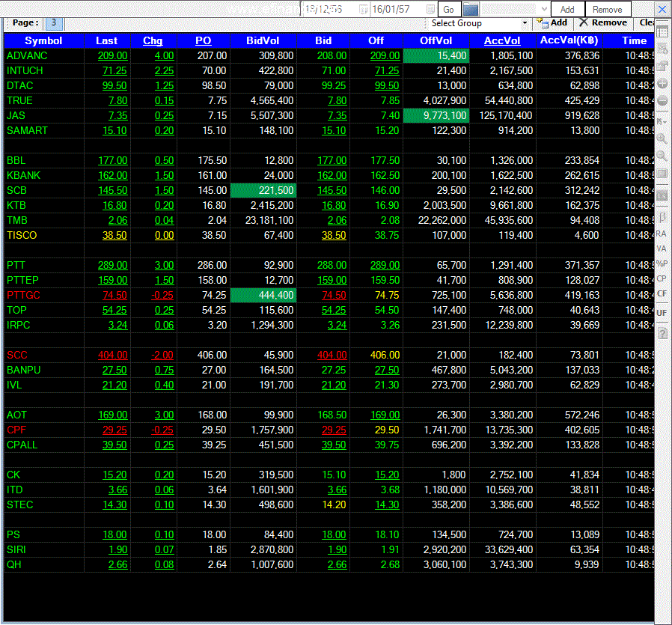Click QH AccVol value 3,743,300
672x625 pixels.
tap(511, 564)
